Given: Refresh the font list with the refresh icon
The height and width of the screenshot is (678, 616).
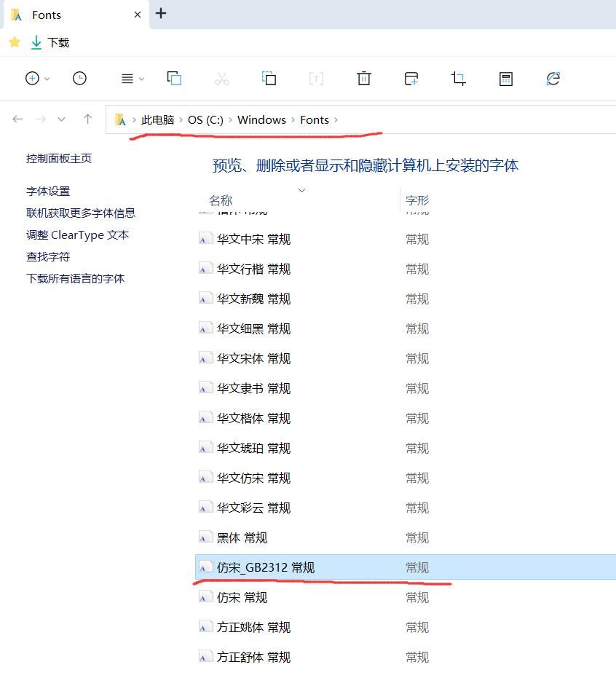Looking at the screenshot, I should [x=553, y=79].
